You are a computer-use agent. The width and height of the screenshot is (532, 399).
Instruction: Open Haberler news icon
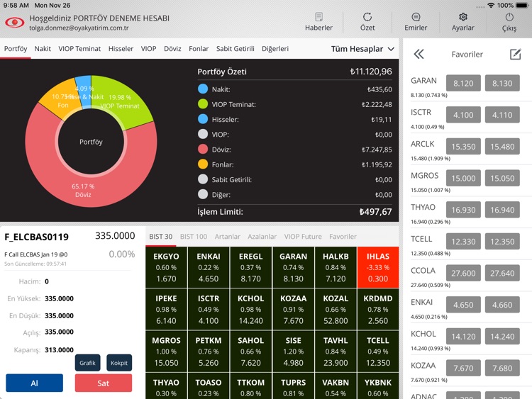pyautogui.click(x=318, y=17)
